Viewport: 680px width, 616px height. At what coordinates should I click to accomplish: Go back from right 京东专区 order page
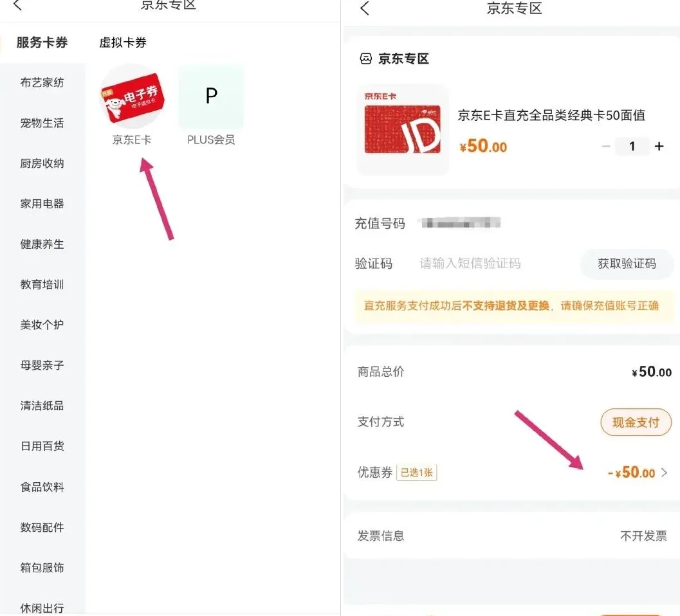point(365,8)
